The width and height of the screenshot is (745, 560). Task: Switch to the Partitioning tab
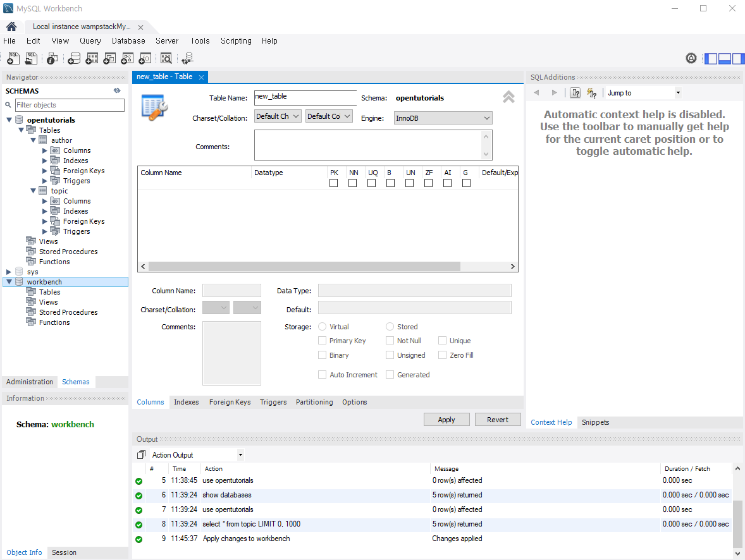coord(314,403)
